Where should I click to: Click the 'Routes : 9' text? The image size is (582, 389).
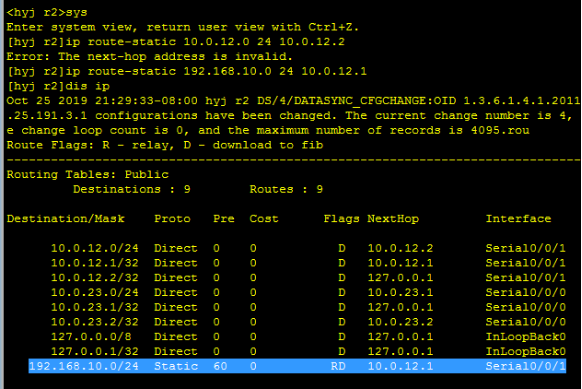tap(286, 189)
